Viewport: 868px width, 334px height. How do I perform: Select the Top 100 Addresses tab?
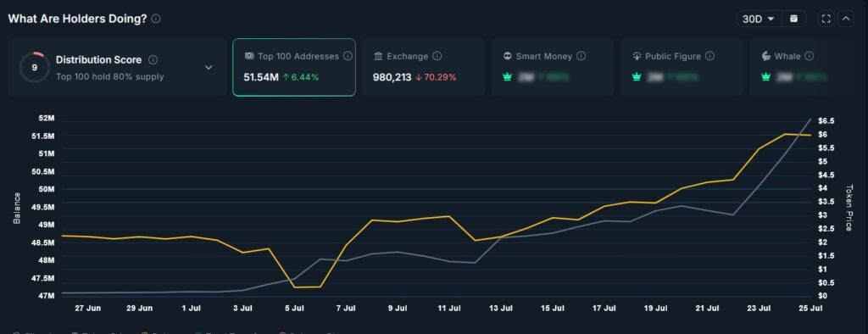pyautogui.click(x=294, y=67)
